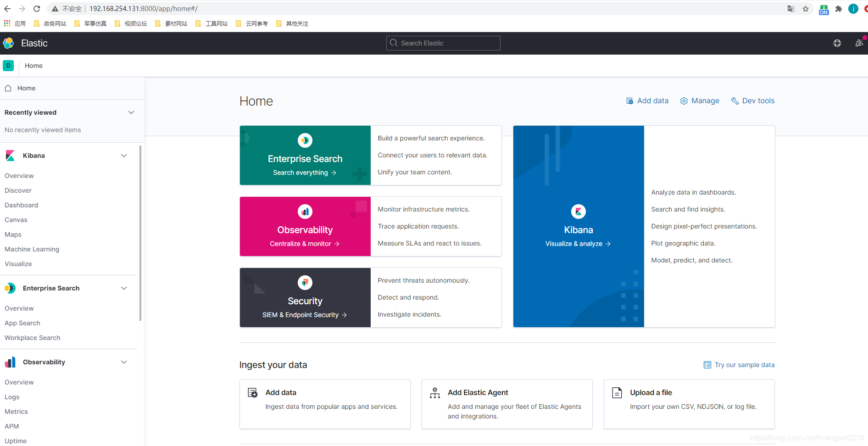Collapse the Enterprise Search navigation group
Screen dimensions: 868x446
(x=124, y=288)
